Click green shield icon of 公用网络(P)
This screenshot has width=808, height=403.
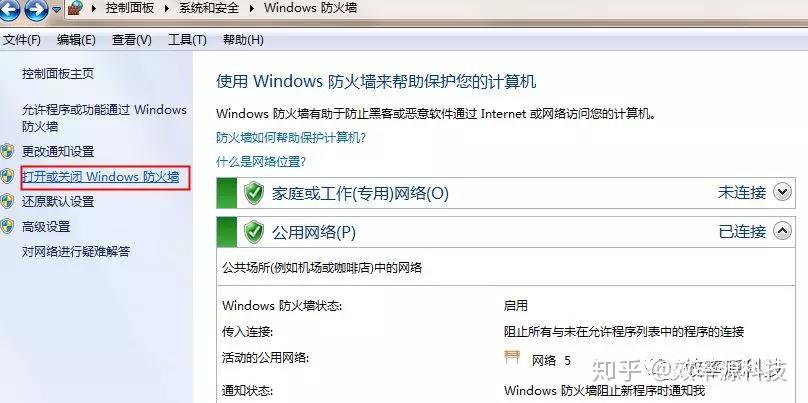tap(254, 232)
